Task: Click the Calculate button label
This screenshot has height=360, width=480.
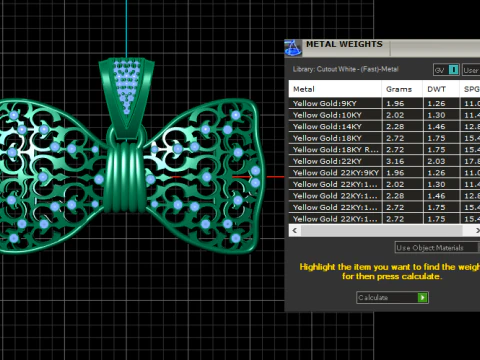Action: [373, 297]
